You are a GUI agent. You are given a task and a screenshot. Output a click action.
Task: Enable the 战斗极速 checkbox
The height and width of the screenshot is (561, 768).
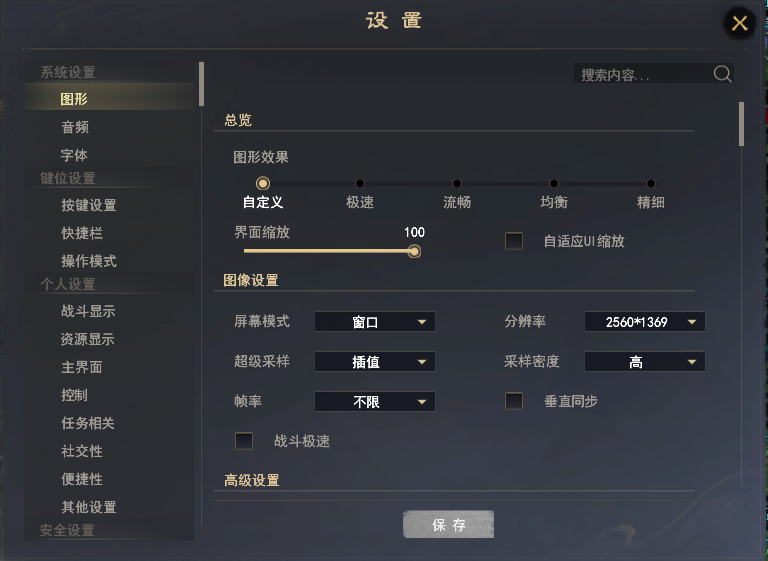244,441
